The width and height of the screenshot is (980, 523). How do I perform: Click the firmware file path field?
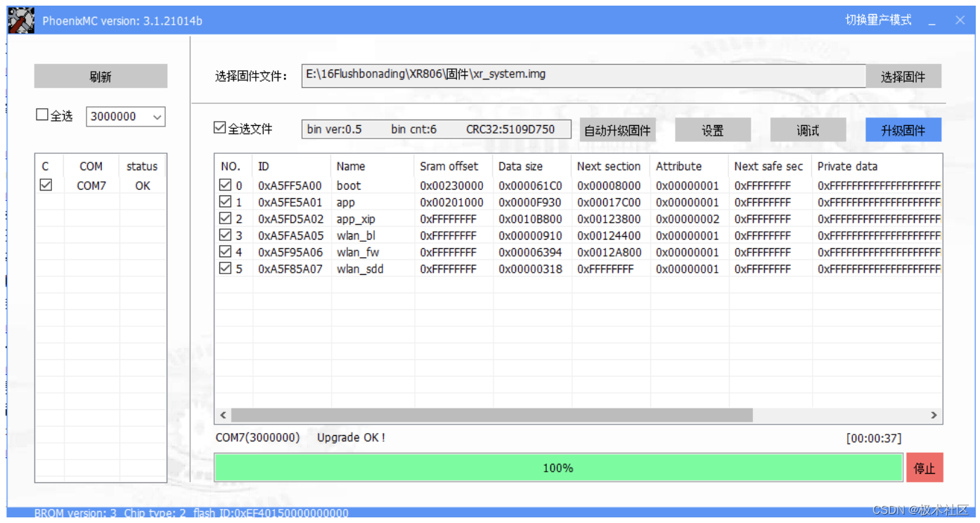[x=583, y=75]
